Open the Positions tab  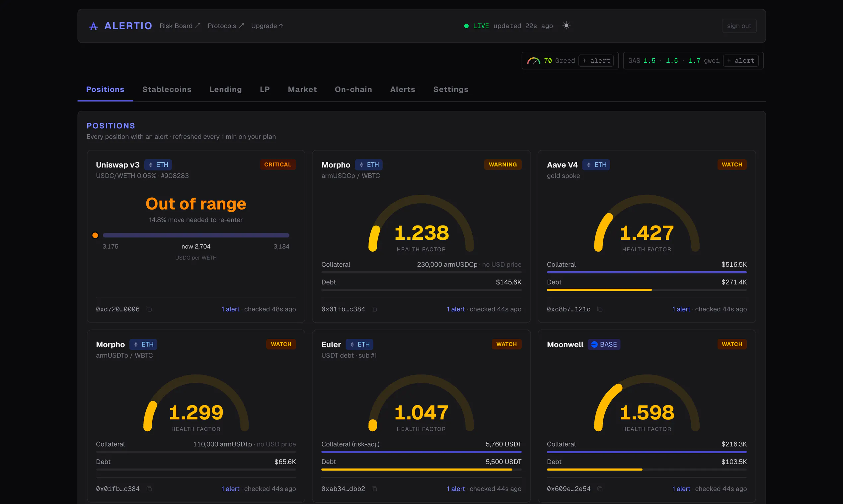coord(105,89)
